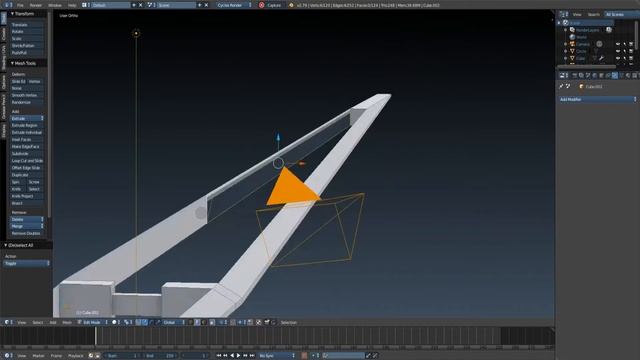Screen dimensions: 640x360
Task: Click the Scale button
Action: pyautogui.click(x=27, y=38)
